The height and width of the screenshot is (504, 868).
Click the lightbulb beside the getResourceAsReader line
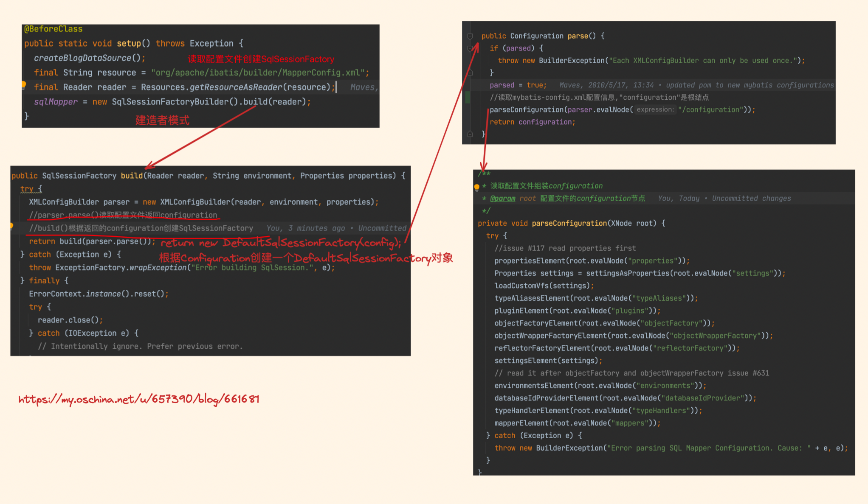click(24, 85)
